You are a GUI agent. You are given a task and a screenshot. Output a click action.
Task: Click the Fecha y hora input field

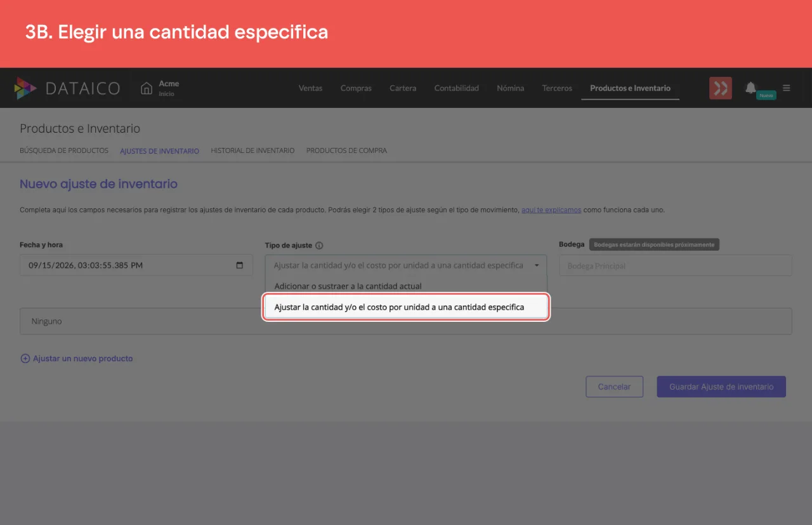(136, 265)
